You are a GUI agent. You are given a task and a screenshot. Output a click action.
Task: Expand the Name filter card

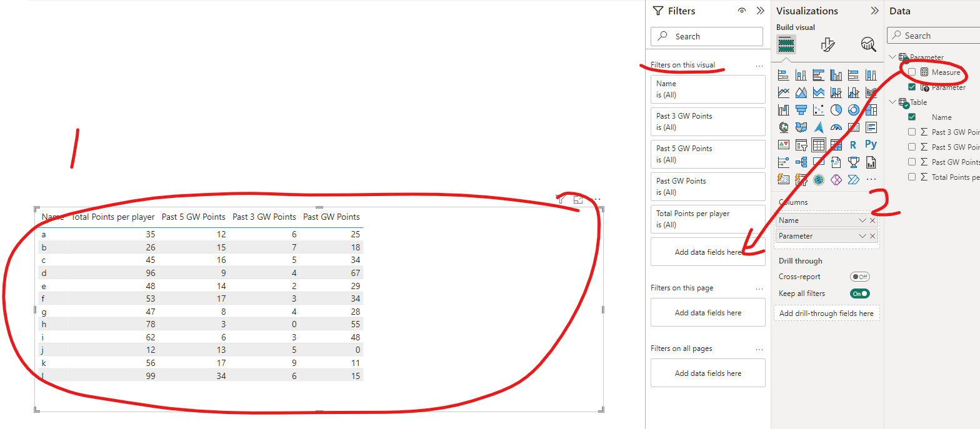(708, 89)
